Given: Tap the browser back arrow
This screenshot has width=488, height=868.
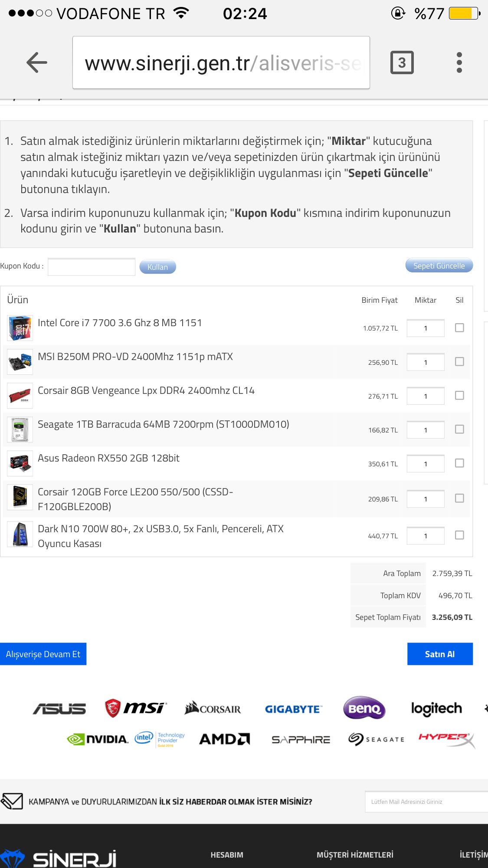Looking at the screenshot, I should pos(36,62).
